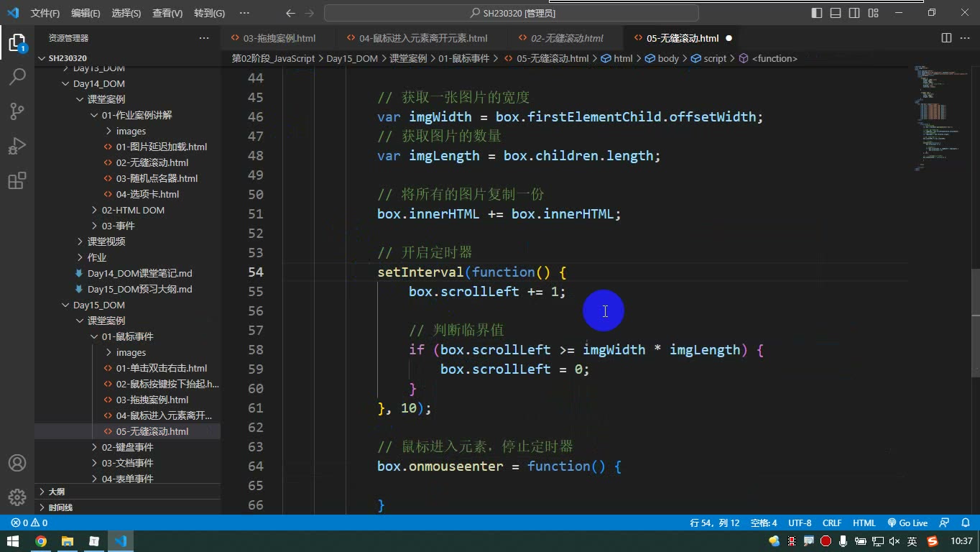Image resolution: width=980 pixels, height=552 pixels.
Task: Open the Run and Debug view
Action: (17, 146)
